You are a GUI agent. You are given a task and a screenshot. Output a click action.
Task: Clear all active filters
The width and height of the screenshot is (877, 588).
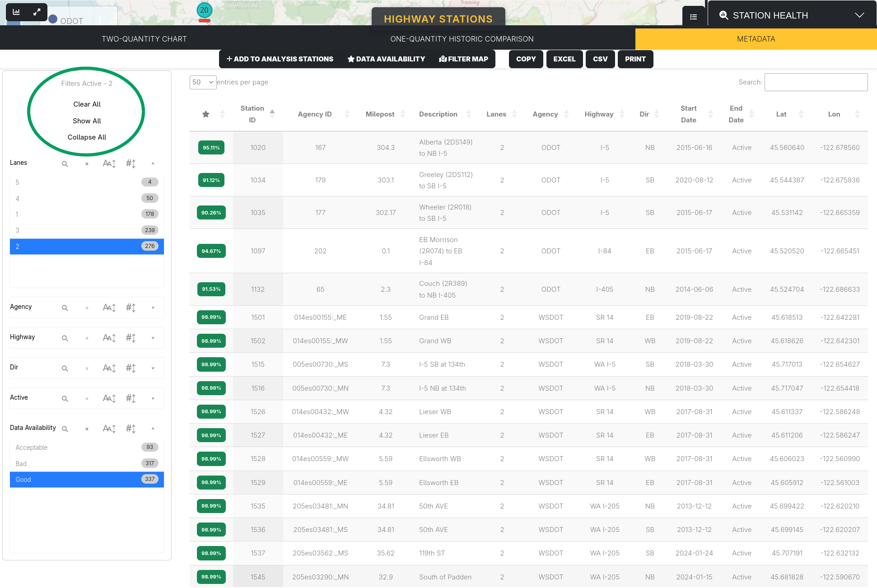tap(87, 104)
